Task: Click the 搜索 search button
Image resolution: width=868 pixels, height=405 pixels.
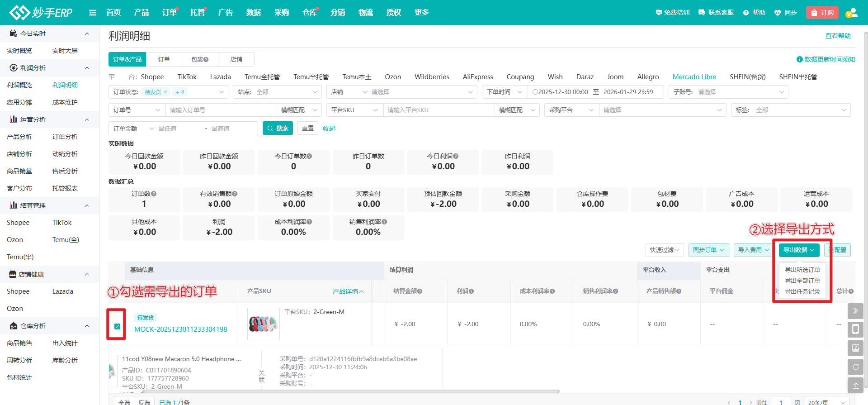Action: (278, 129)
